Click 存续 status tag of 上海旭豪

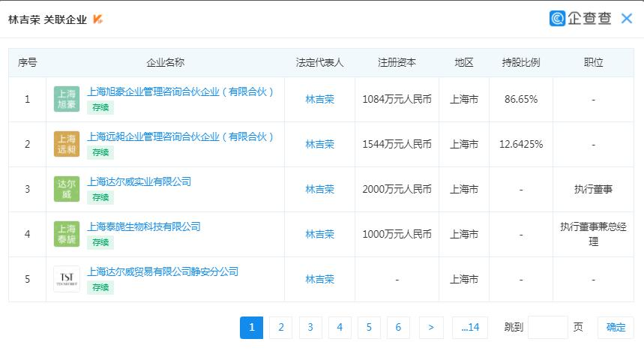tap(100, 108)
